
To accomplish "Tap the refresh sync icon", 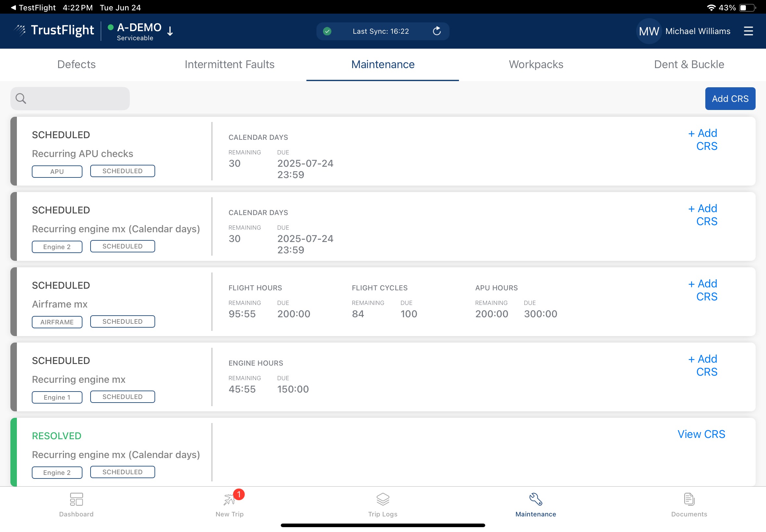I will click(437, 31).
